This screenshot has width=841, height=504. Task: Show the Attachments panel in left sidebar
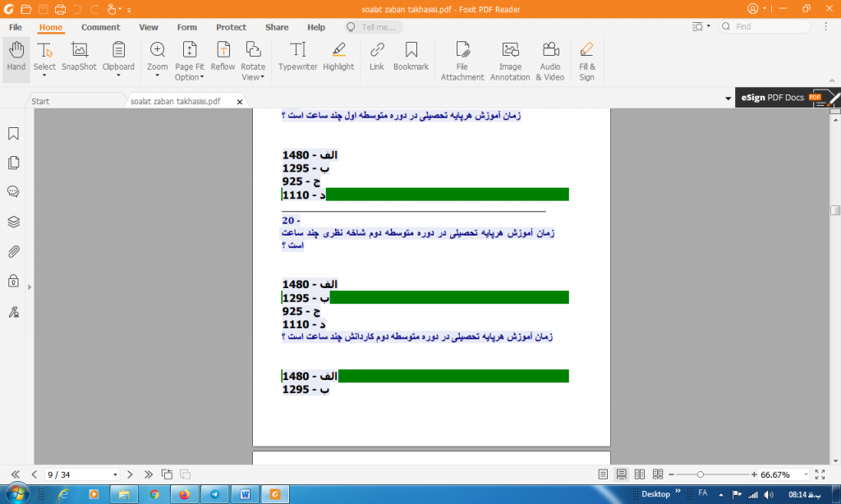coord(13,251)
